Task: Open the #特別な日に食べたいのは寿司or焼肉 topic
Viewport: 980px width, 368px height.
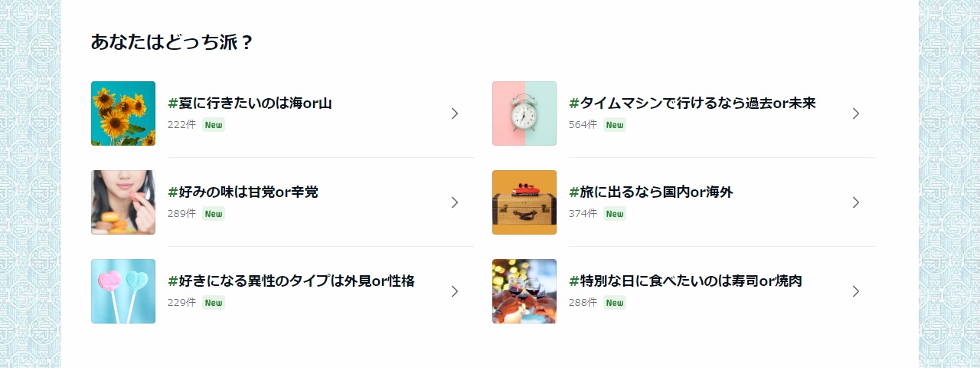Action: click(685, 281)
